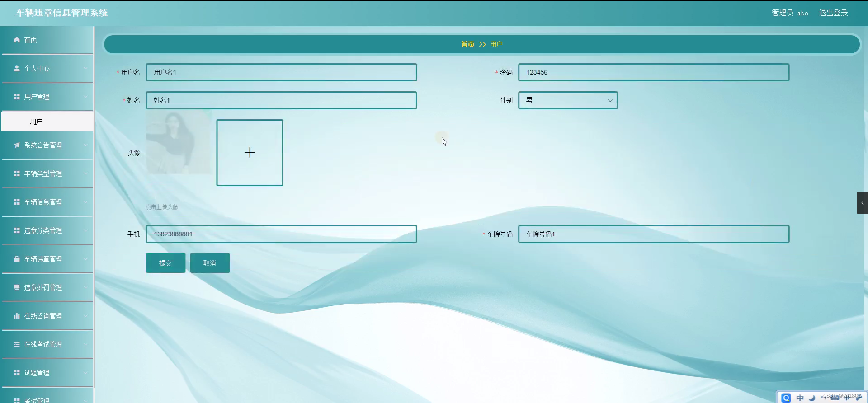Open the 性别 gender dropdown

click(x=568, y=100)
